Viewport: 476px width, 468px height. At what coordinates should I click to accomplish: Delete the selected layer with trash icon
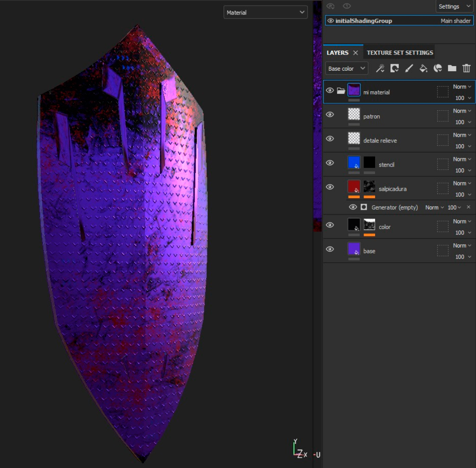pos(466,68)
